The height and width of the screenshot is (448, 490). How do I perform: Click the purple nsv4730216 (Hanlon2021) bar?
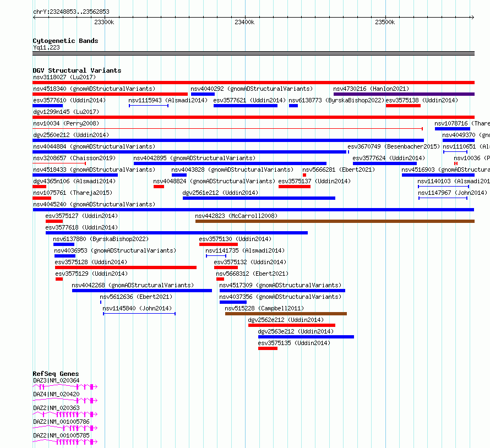click(404, 94)
